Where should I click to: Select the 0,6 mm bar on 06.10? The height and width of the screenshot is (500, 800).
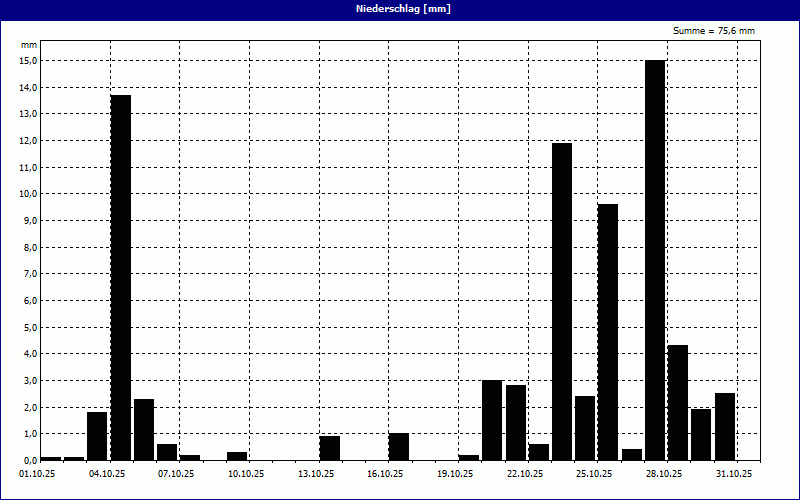pyautogui.click(x=167, y=452)
